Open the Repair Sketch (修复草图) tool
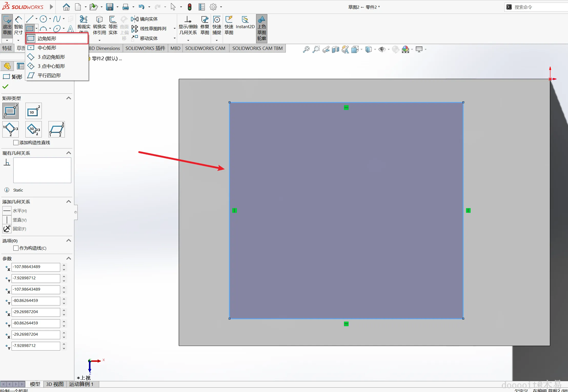 [x=205, y=25]
